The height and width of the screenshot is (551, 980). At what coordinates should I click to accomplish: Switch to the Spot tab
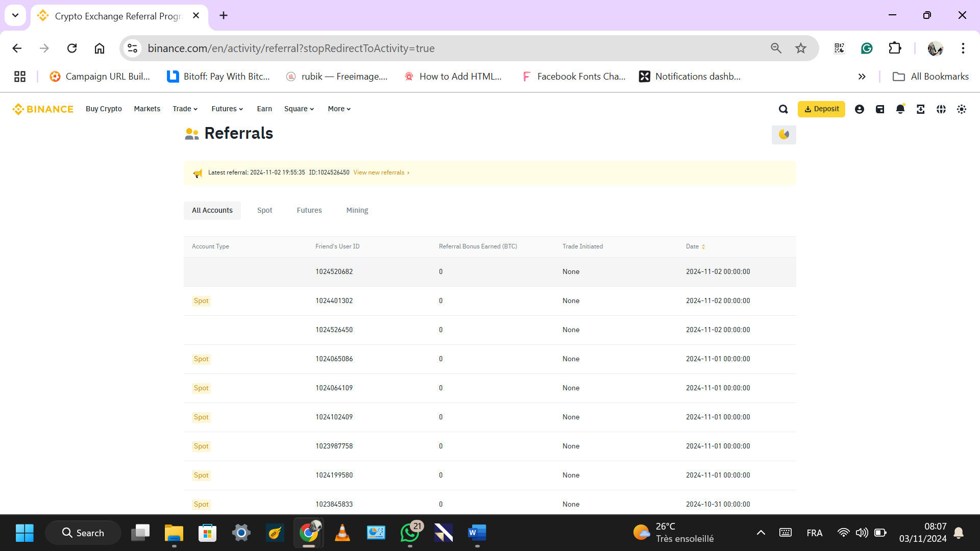tap(264, 210)
